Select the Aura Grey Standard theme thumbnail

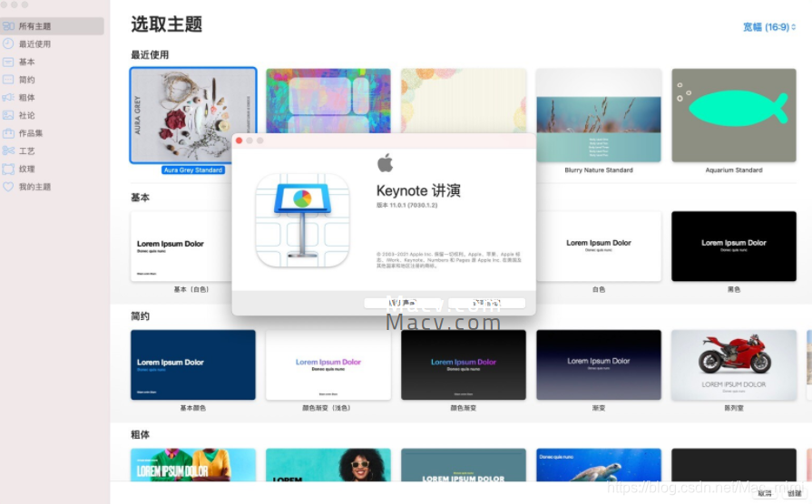(x=193, y=115)
